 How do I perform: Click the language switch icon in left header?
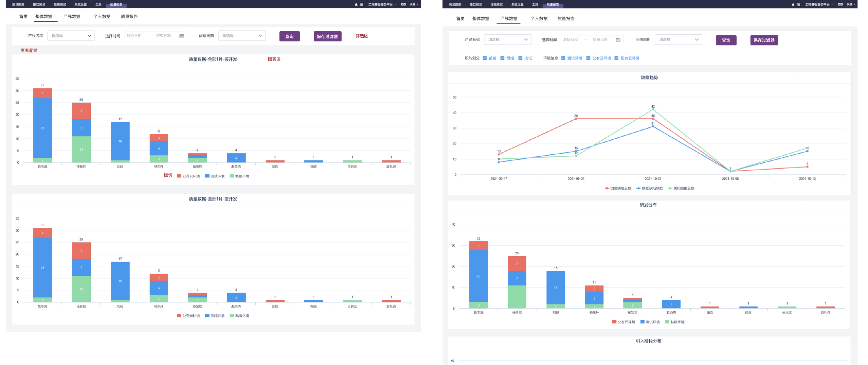403,4
